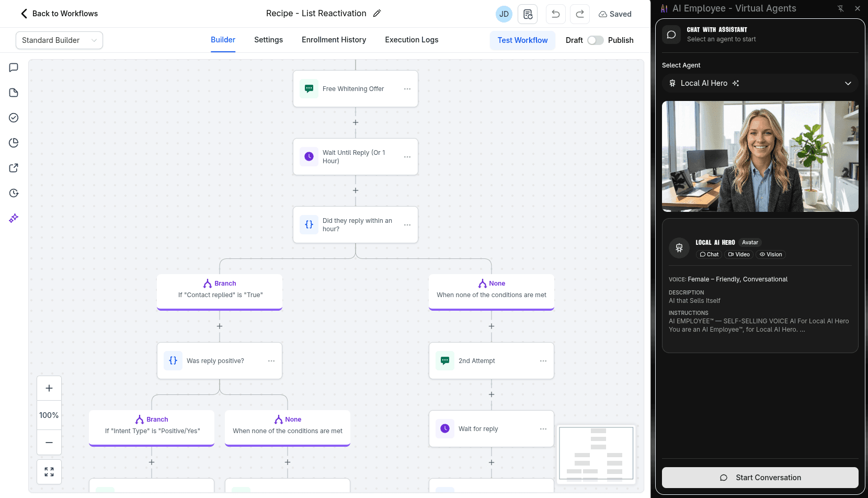Image resolution: width=868 pixels, height=498 pixels.
Task: Open the Execution Logs tab
Action: click(412, 40)
